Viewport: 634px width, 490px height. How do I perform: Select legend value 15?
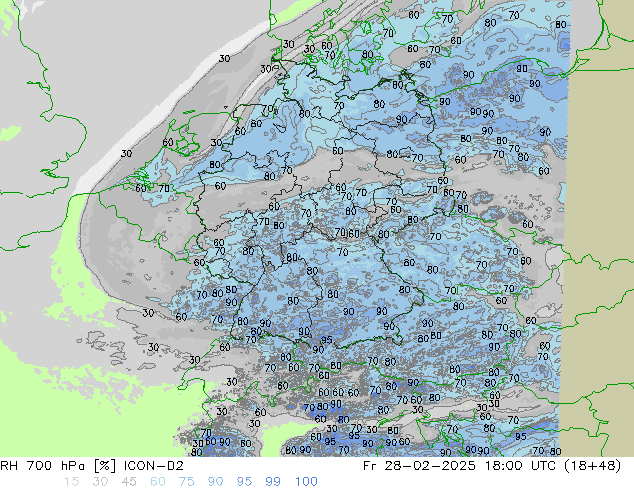(x=71, y=482)
